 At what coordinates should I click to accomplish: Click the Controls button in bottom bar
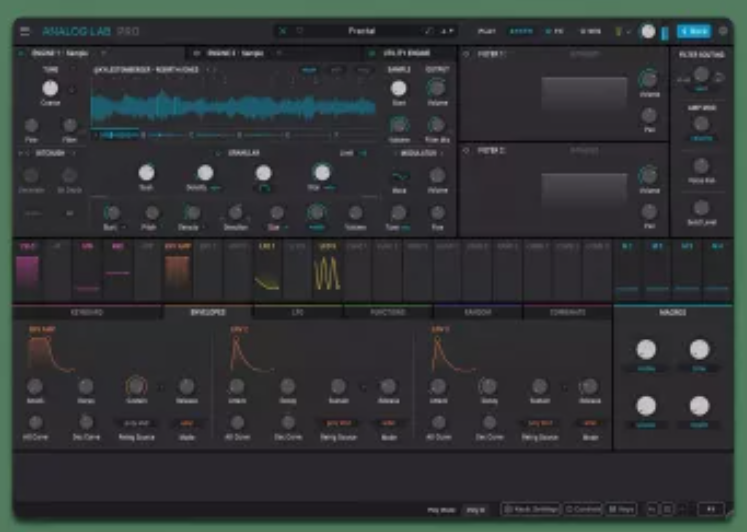point(582,510)
